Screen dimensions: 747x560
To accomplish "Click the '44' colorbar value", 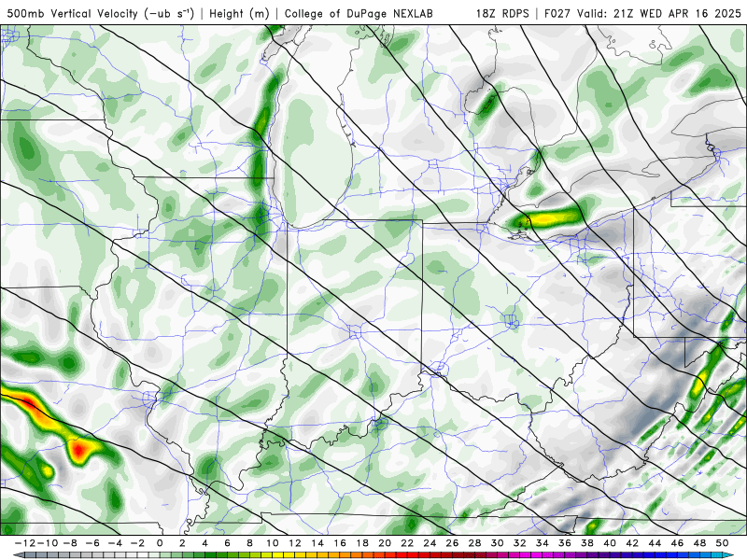I will [x=655, y=543].
